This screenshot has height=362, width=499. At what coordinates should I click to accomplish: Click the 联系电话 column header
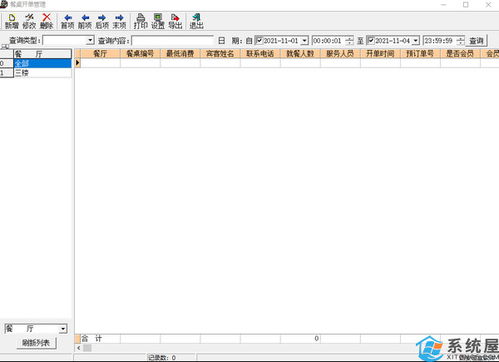tap(260, 53)
